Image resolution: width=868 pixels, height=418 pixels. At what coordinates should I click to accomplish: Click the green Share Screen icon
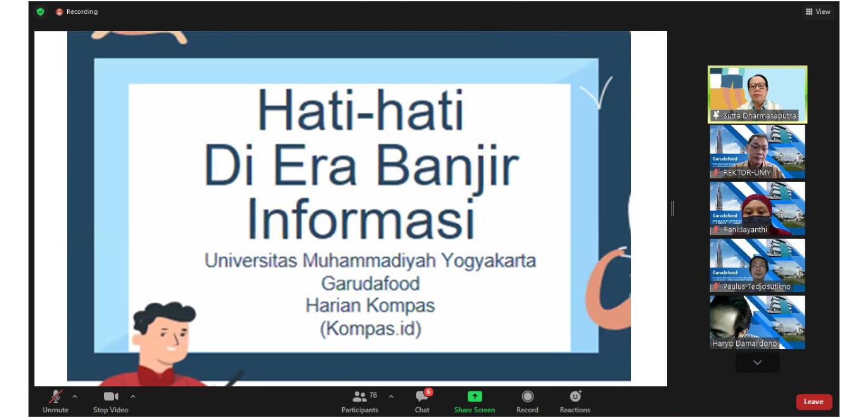[475, 396]
